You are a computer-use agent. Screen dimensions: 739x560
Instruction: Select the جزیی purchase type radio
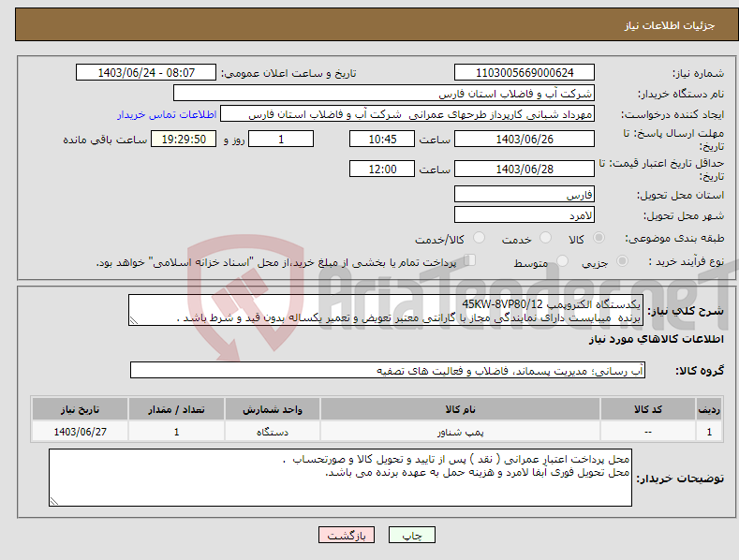pos(622,261)
